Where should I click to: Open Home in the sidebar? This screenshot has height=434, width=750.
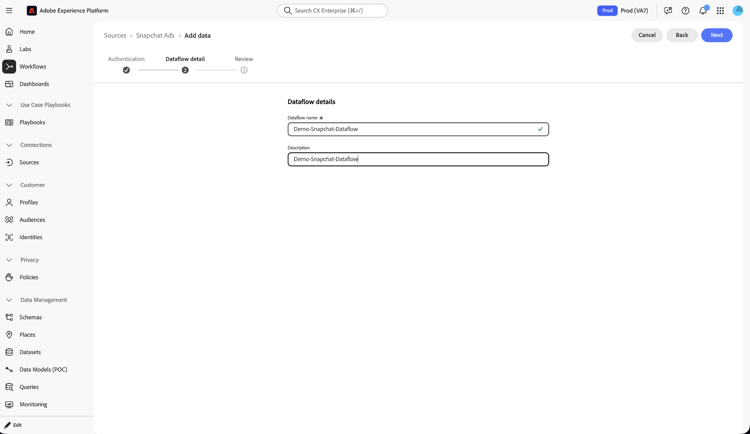coord(27,32)
